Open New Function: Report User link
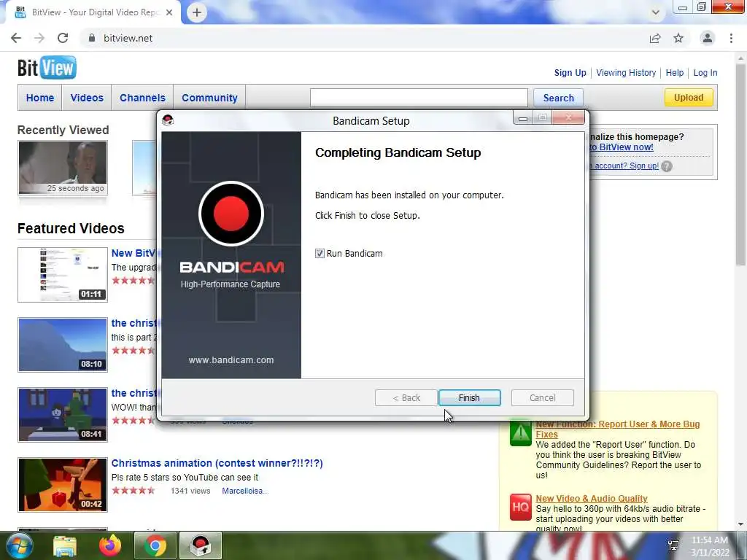The image size is (747, 560). [617, 429]
